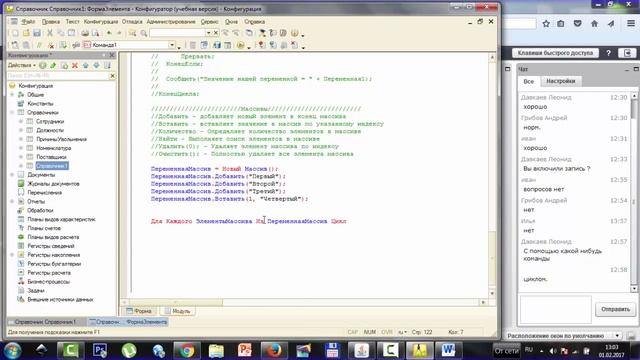Click the volume icon in system tray
Image resolution: width=640 pixels, height=360 pixels.
(553, 351)
